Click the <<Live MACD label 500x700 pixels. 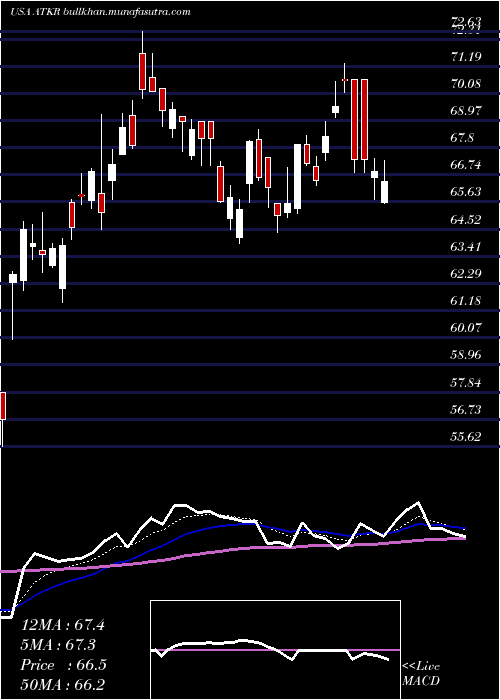(421, 674)
